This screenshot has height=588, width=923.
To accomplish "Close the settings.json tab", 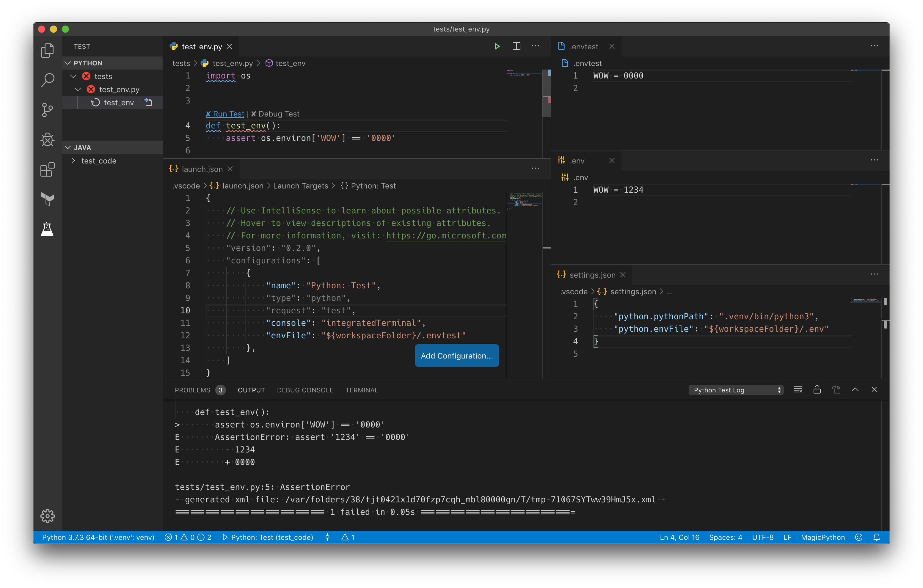I will point(623,275).
